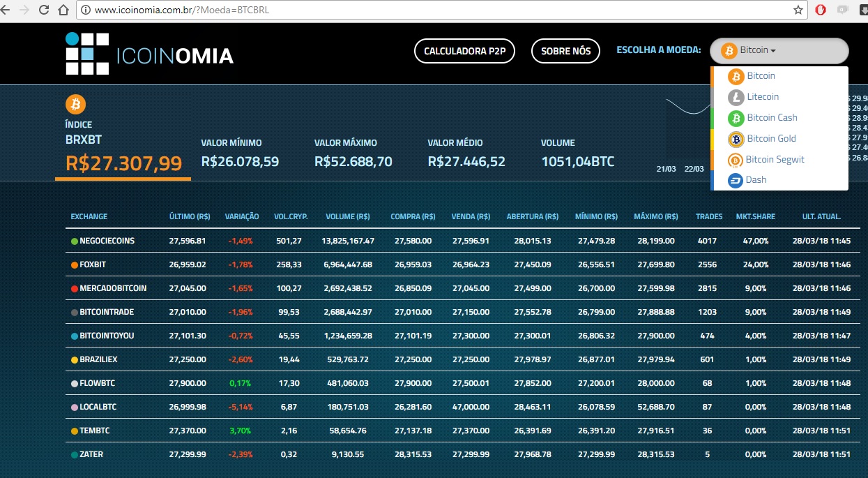Image resolution: width=868 pixels, height=478 pixels.
Task: Click the VOLUME (R$) column header
Action: (349, 217)
